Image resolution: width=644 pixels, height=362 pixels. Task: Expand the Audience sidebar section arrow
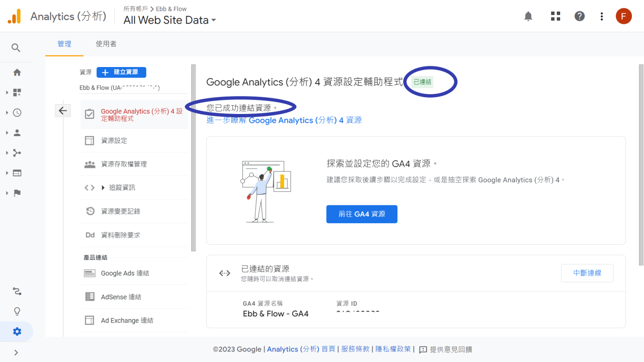point(7,133)
